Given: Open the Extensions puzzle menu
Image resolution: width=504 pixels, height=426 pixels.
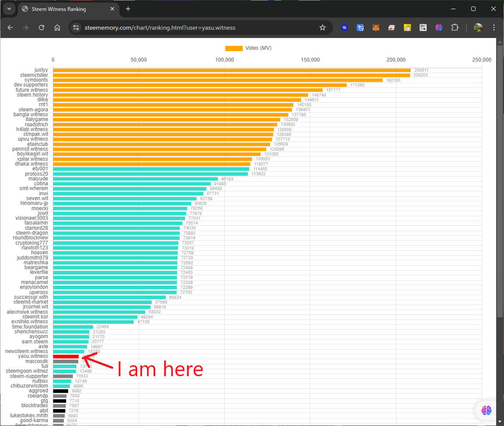Looking at the screenshot, I should click(x=455, y=28).
